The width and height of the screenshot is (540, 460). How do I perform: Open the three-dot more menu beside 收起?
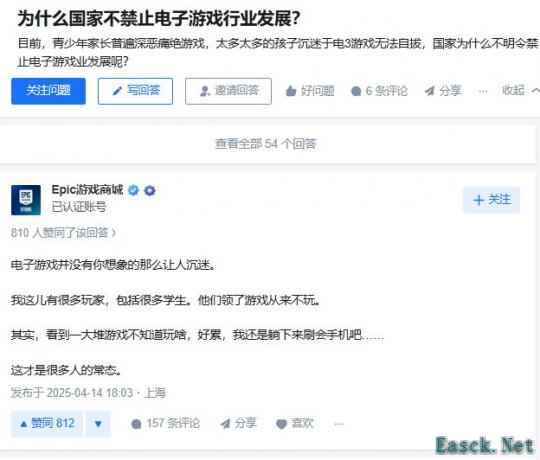(x=483, y=91)
